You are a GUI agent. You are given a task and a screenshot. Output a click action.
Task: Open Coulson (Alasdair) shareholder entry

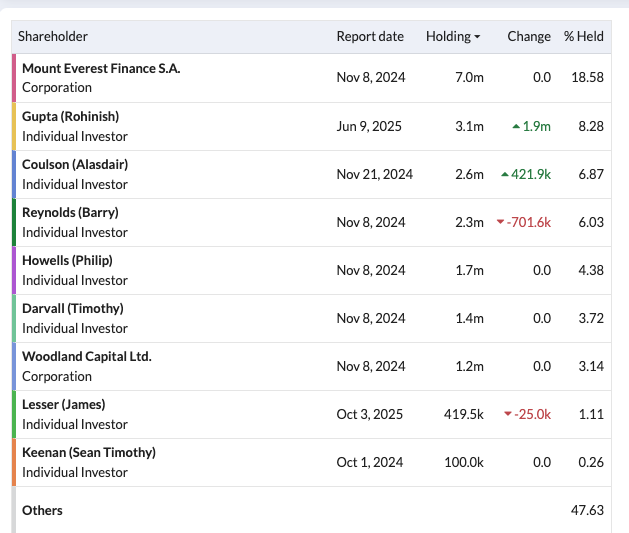(x=75, y=165)
